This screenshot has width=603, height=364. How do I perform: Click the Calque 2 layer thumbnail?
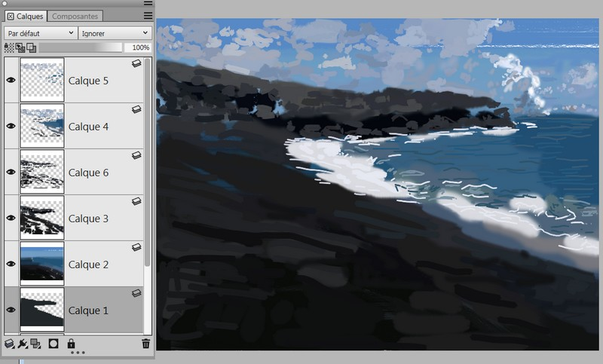[42, 264]
